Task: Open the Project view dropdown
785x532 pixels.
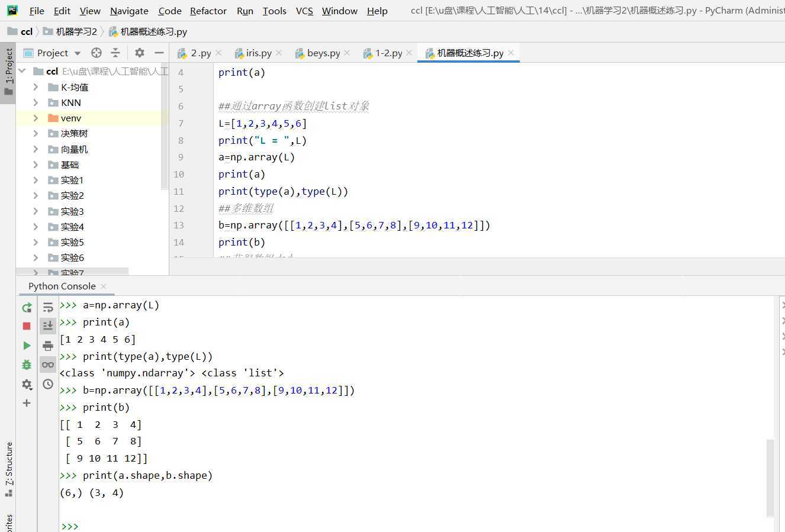Action: point(77,53)
